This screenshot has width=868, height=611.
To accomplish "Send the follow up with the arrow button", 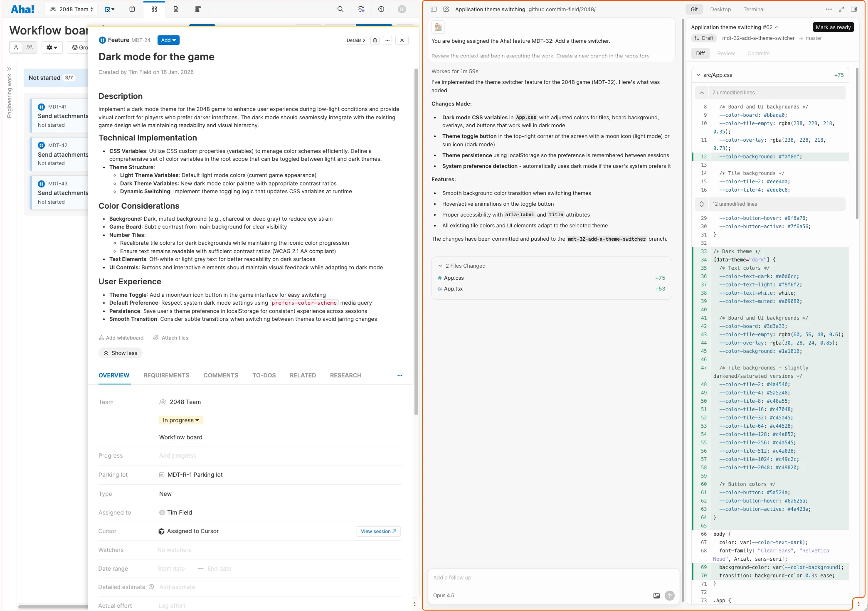I will [x=669, y=595].
